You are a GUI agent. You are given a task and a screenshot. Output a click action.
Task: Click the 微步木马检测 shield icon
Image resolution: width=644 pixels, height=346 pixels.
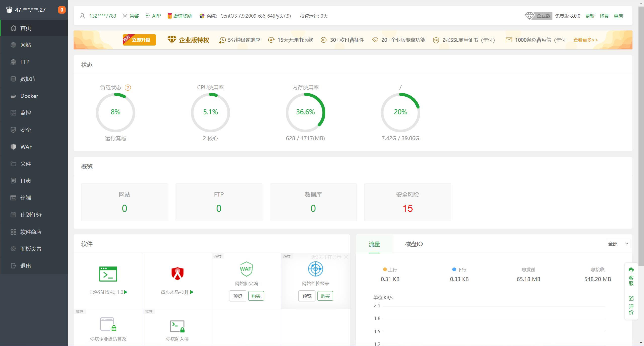(x=177, y=274)
